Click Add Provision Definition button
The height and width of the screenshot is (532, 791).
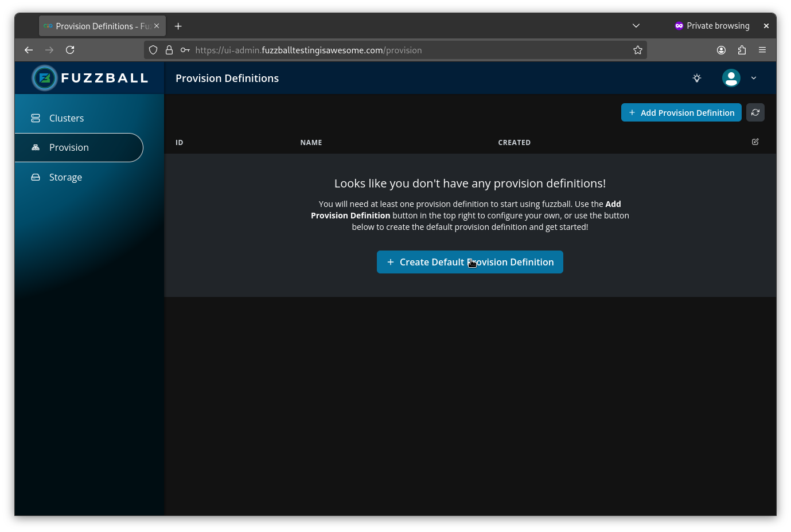point(681,112)
